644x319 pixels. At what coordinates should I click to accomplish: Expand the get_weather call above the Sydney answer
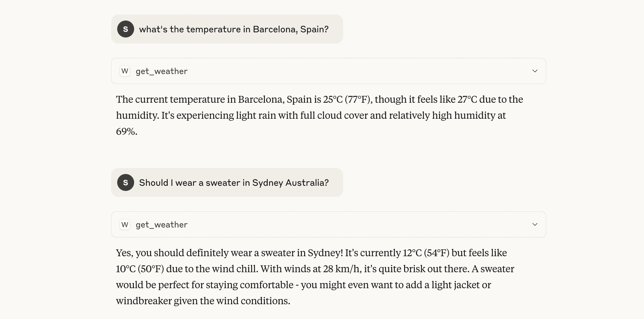(x=535, y=224)
